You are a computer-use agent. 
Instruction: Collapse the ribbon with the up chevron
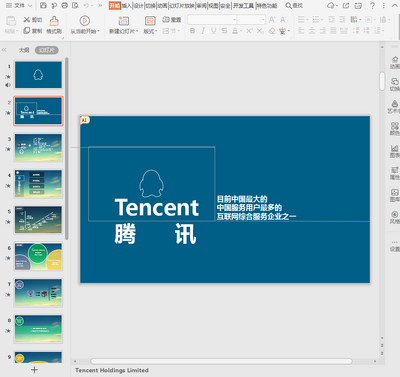coord(394,5)
